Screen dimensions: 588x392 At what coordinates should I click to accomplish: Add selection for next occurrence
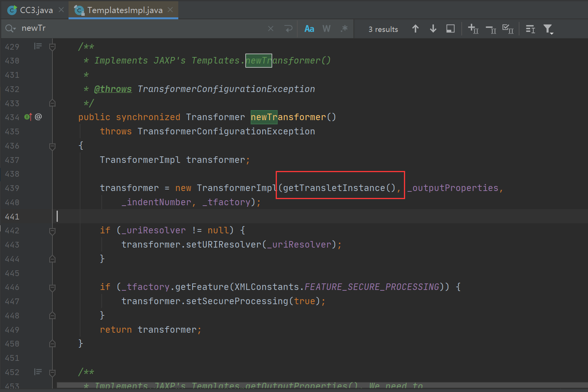click(x=473, y=29)
